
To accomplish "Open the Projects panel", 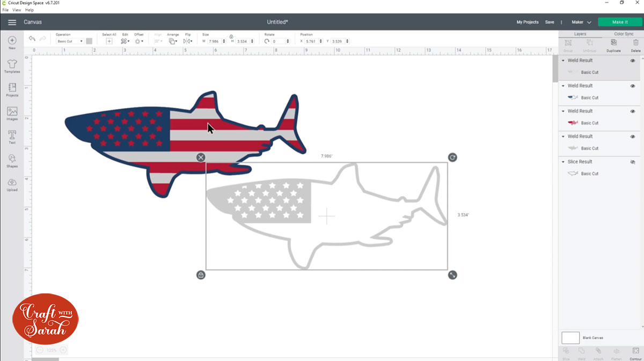I will tap(12, 90).
